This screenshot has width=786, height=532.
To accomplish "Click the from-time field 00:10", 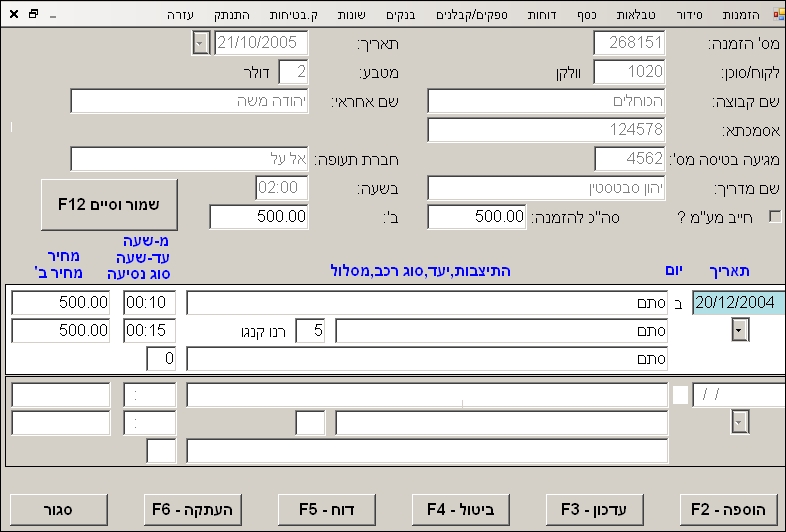I will pyautogui.click(x=149, y=303).
